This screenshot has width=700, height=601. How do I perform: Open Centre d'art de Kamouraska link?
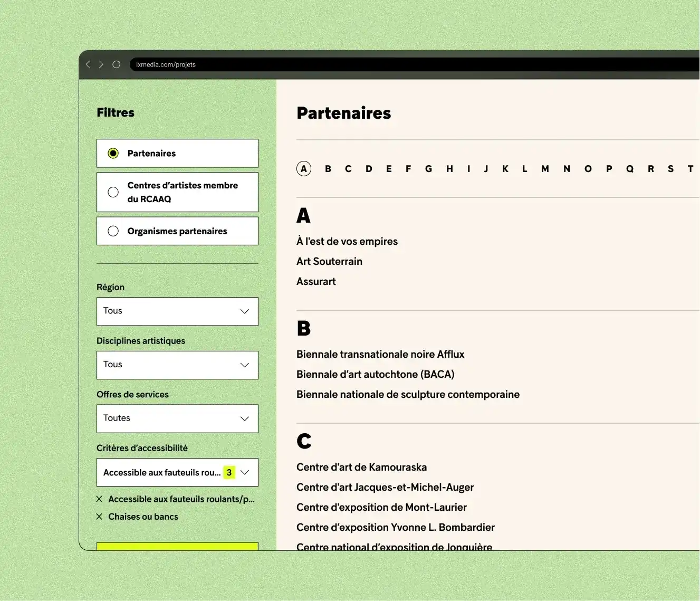click(x=361, y=467)
